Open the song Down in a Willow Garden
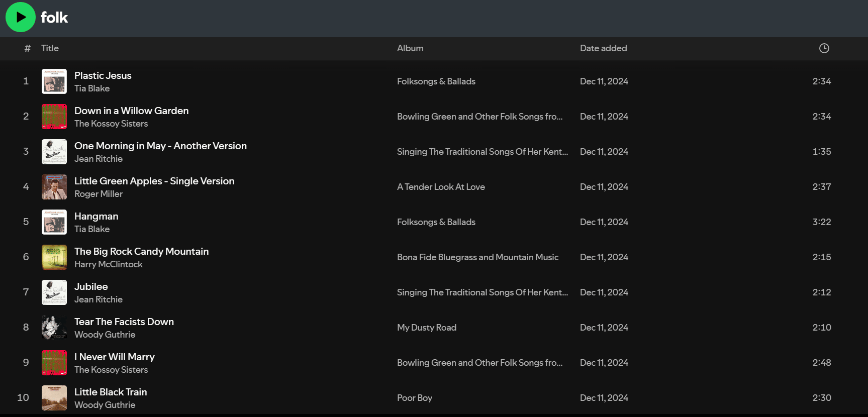 tap(132, 111)
